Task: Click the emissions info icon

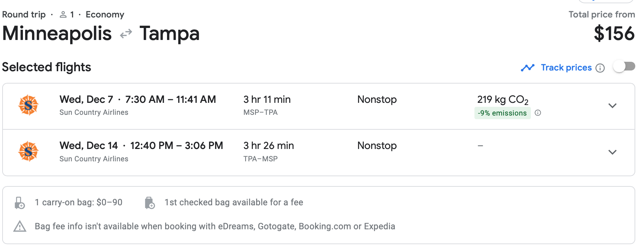Action: pyautogui.click(x=538, y=113)
